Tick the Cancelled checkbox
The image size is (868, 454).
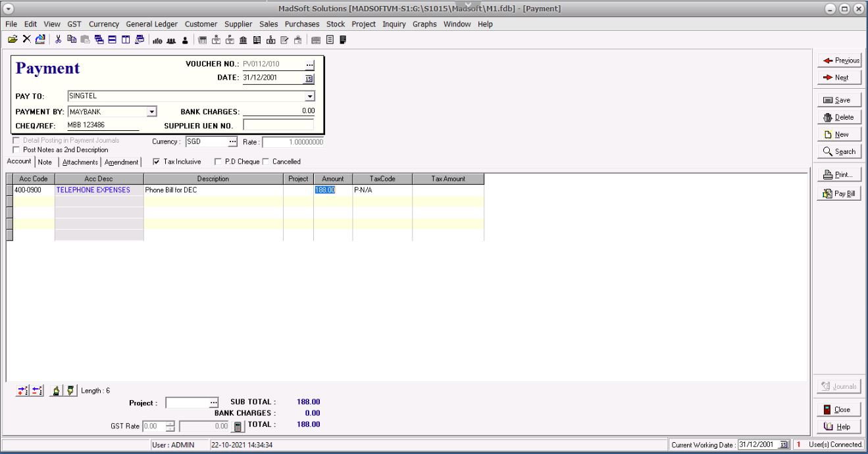pyautogui.click(x=266, y=162)
